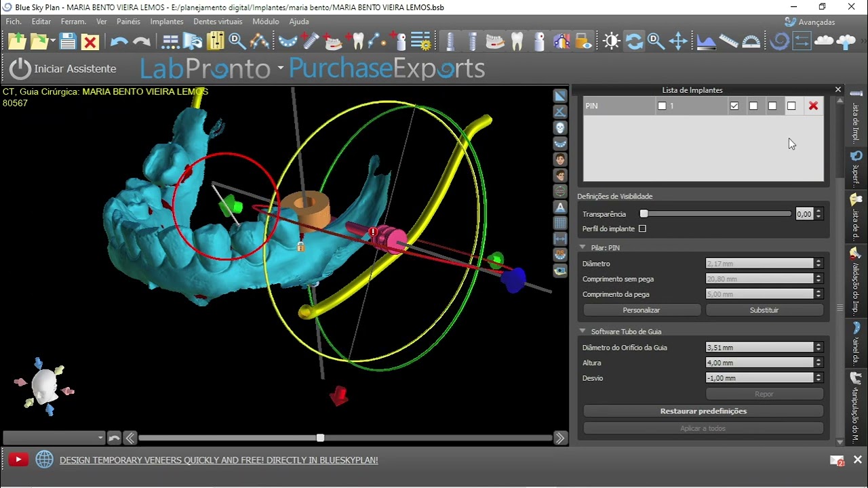The image size is (868, 488).
Task: Click the Personalizar button
Action: [x=642, y=310]
